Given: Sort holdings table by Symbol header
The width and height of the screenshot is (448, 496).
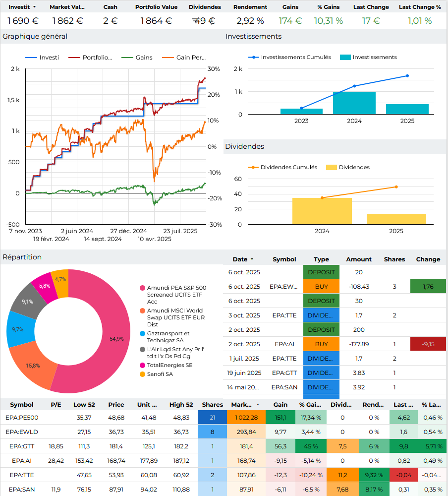Looking at the screenshot, I should click(22, 405).
